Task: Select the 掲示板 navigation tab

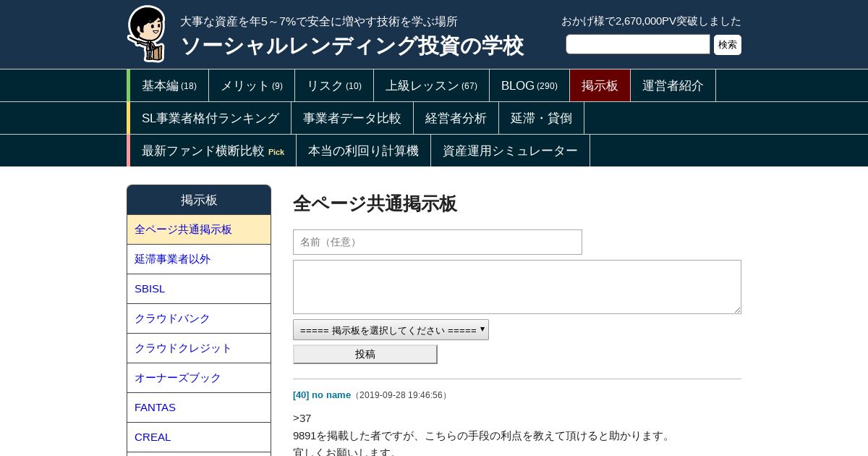Action: point(600,85)
